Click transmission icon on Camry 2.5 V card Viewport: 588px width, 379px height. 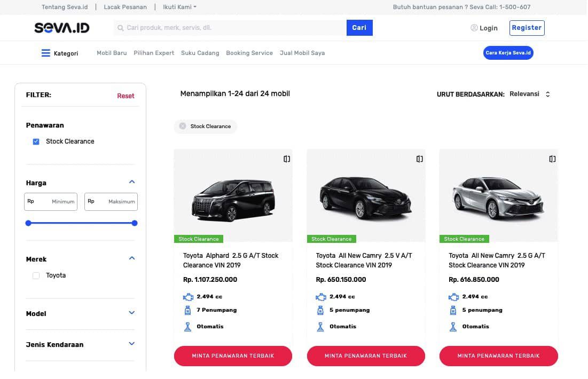click(320, 327)
